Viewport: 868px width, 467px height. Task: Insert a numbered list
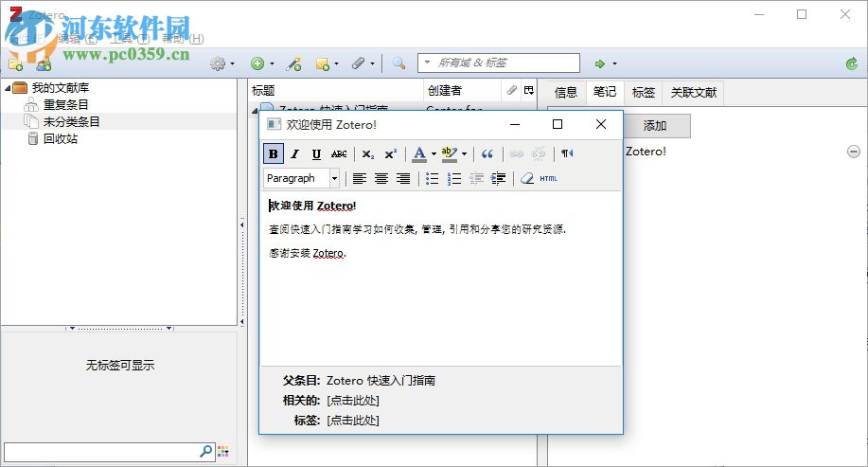point(454,178)
